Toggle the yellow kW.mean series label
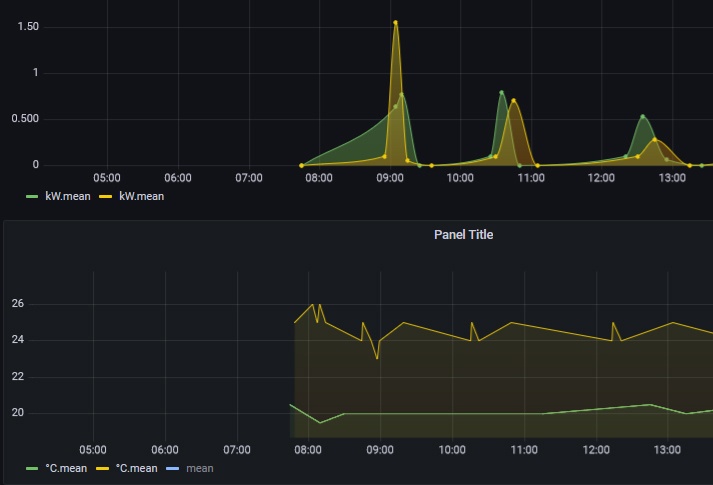The image size is (713, 485). click(x=141, y=196)
